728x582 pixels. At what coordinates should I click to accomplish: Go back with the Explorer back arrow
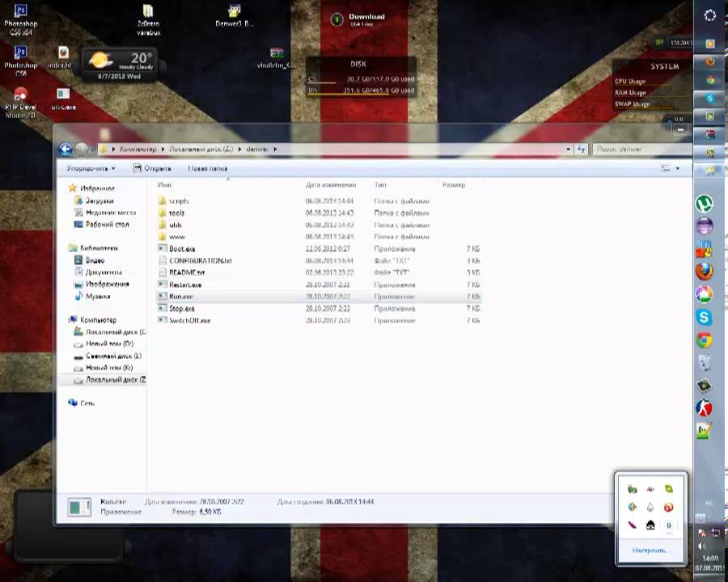66,149
